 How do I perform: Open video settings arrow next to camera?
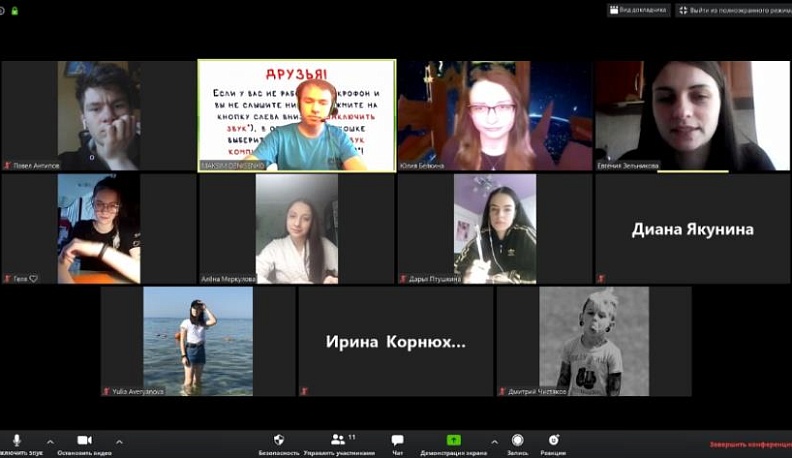119,441
